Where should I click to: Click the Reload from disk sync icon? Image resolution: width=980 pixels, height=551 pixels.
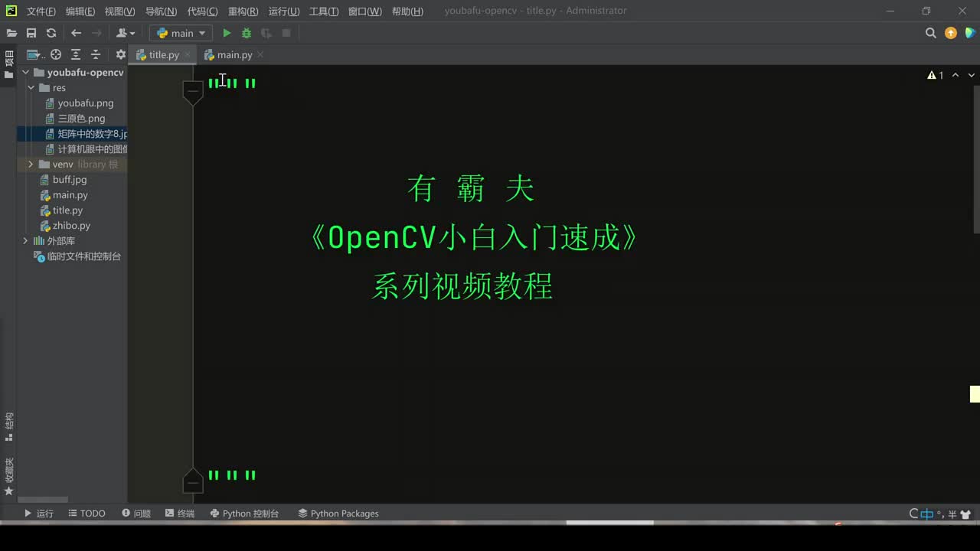click(x=51, y=33)
